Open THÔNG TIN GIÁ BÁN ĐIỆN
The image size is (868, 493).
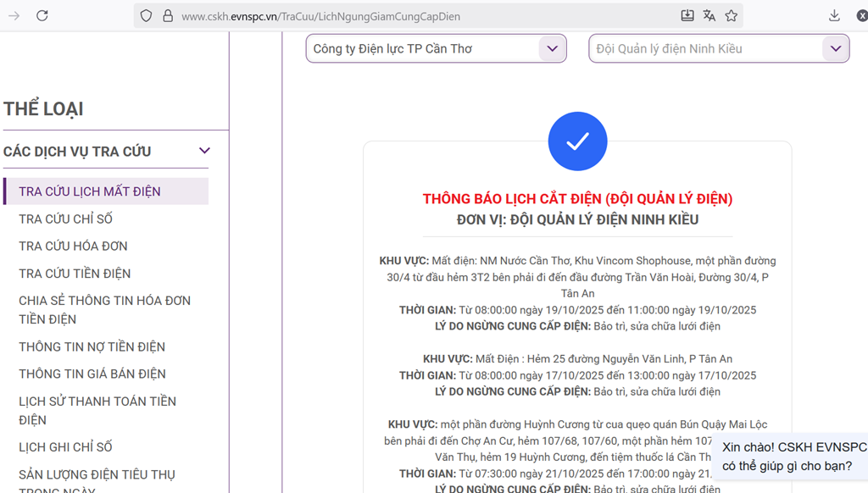tap(92, 374)
